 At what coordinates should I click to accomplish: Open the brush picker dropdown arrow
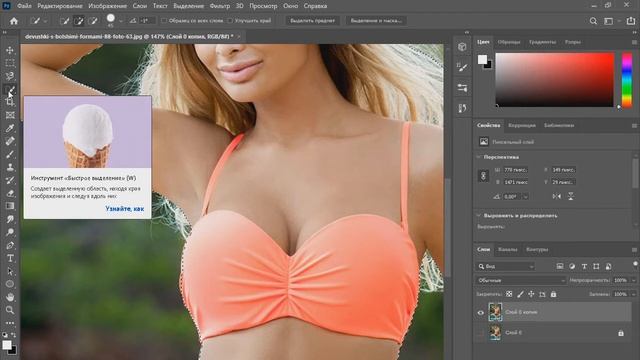coord(121,21)
